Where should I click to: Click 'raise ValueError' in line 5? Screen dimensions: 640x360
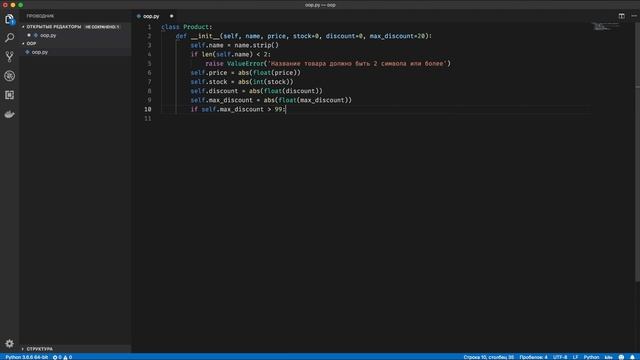[x=234, y=64]
